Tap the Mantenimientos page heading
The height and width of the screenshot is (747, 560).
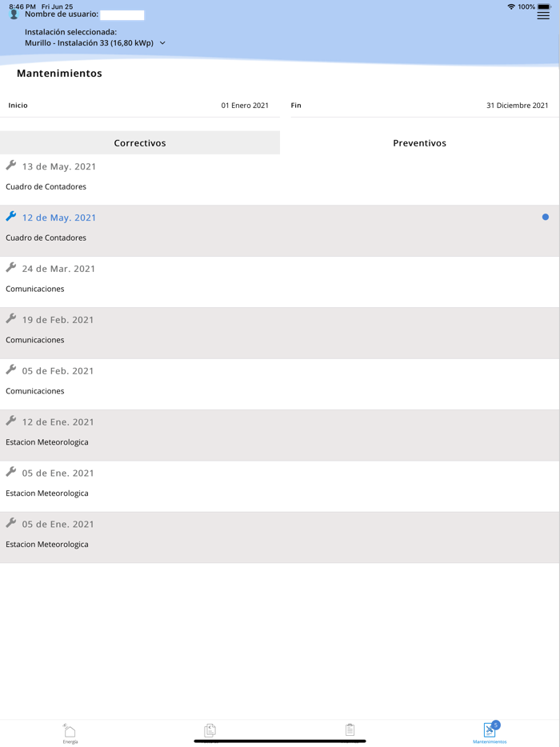point(59,74)
